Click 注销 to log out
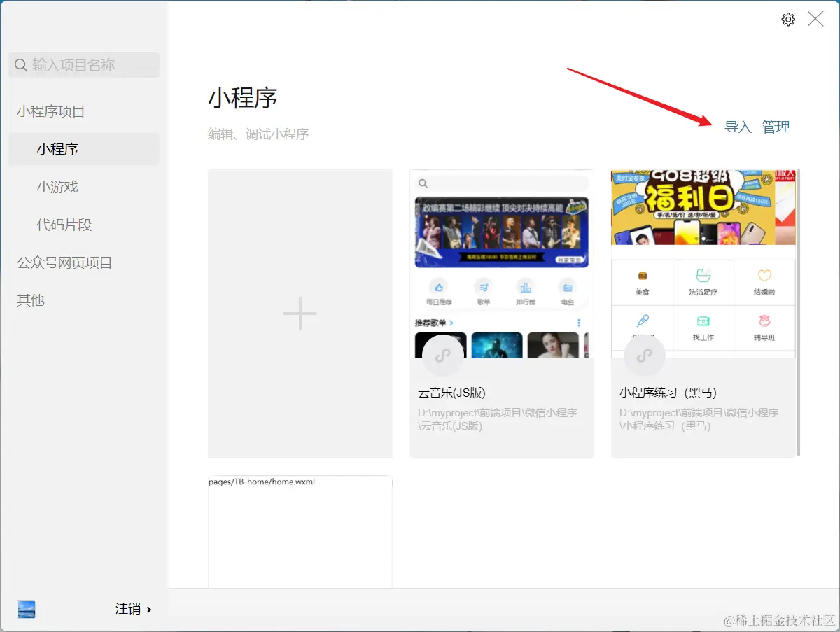Viewport: 840px width, 632px height. coord(128,609)
